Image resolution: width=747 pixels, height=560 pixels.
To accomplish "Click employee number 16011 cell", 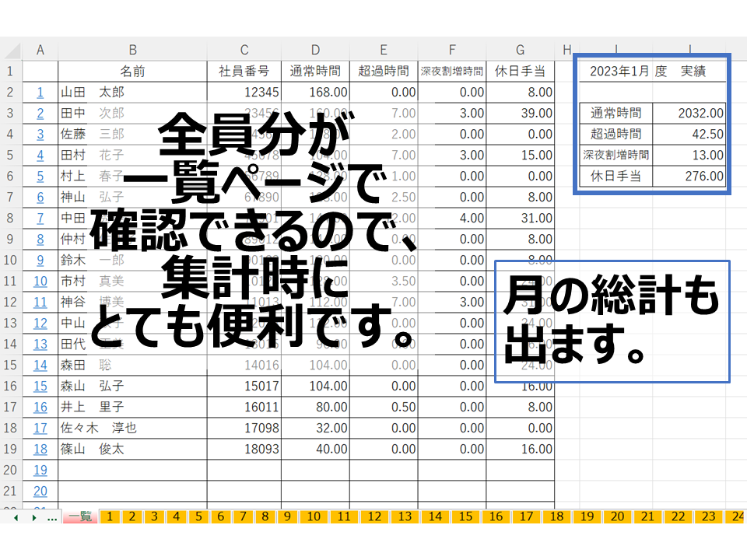I will pyautogui.click(x=244, y=407).
